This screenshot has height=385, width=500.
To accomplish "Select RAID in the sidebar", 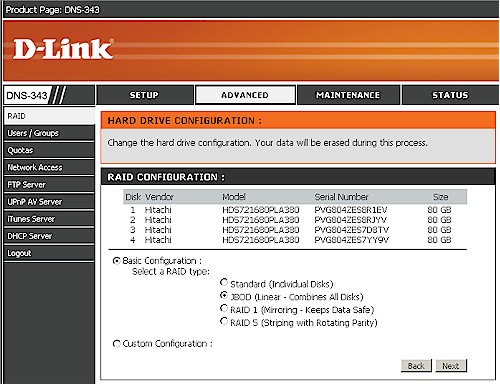I will tap(49, 116).
